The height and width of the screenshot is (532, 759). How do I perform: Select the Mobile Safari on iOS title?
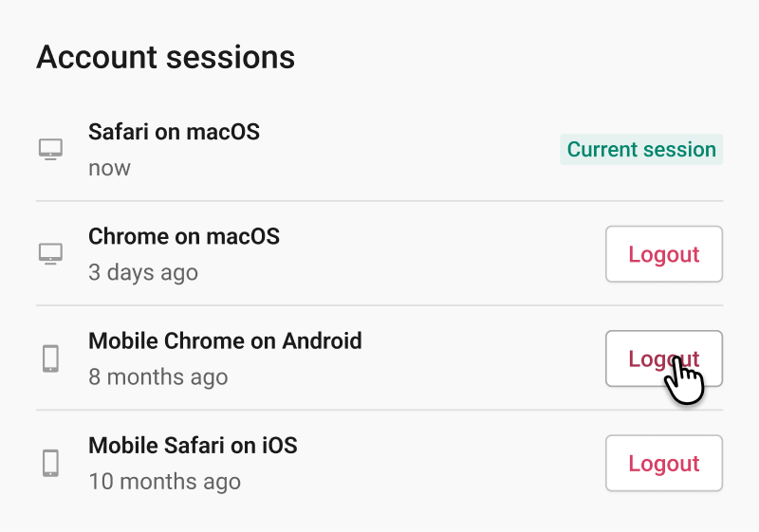click(x=194, y=446)
